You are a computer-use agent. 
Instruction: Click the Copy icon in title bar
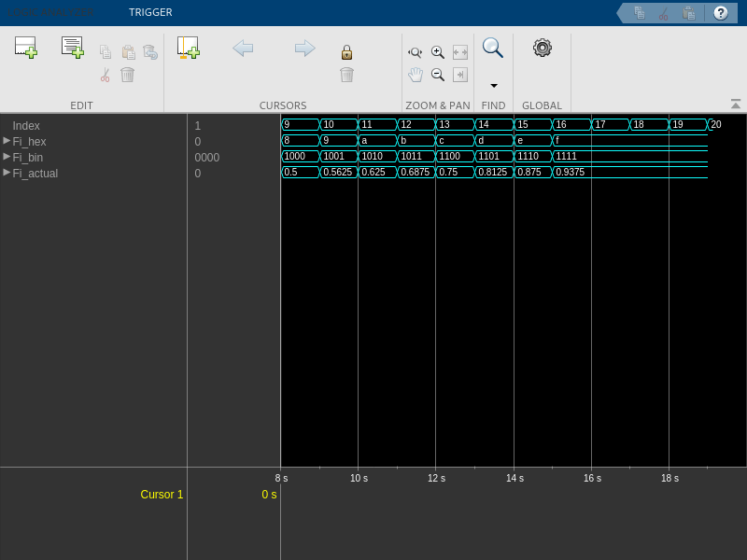pos(640,13)
